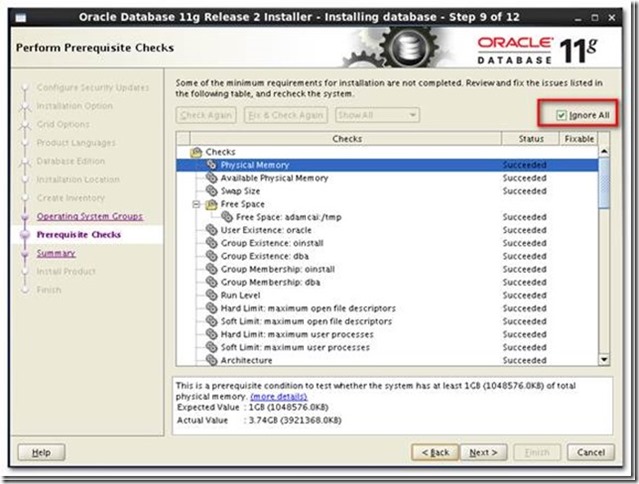639x484 pixels.
Task: Click Hard Limit user processes icon
Action: click(x=211, y=334)
